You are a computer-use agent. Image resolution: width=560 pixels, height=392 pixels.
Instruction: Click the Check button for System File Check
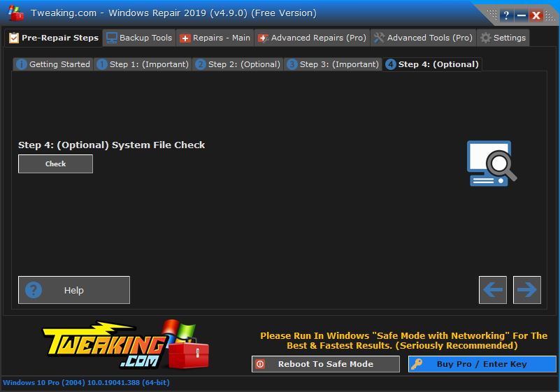[55, 164]
